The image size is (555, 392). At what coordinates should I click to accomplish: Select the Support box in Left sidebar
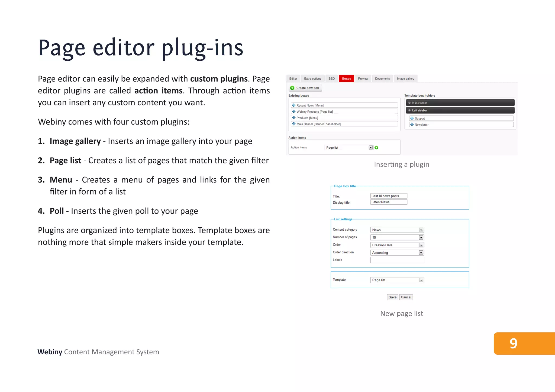point(461,118)
